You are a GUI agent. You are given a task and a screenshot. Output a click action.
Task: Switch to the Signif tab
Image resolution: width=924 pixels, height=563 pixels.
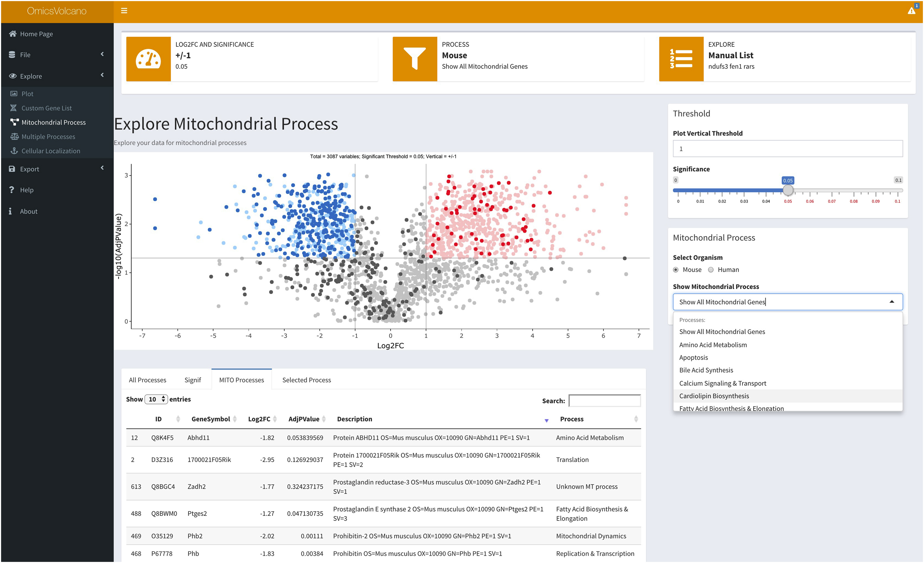coord(192,380)
